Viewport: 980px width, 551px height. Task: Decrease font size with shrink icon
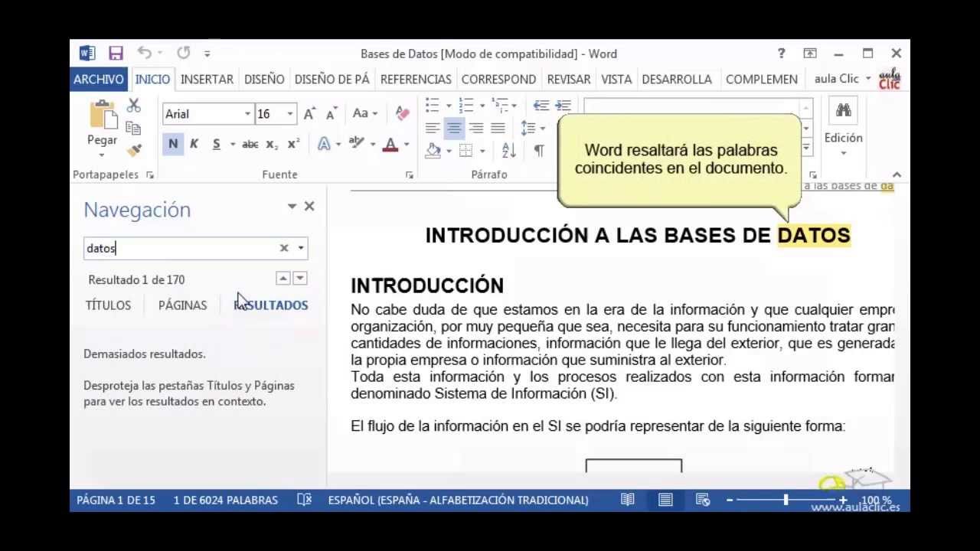[x=332, y=114]
